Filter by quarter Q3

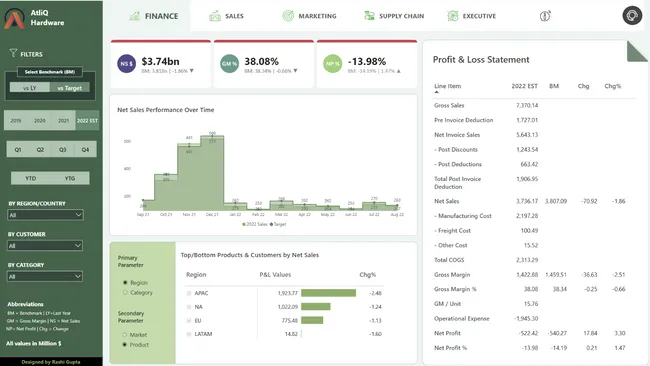coord(63,150)
